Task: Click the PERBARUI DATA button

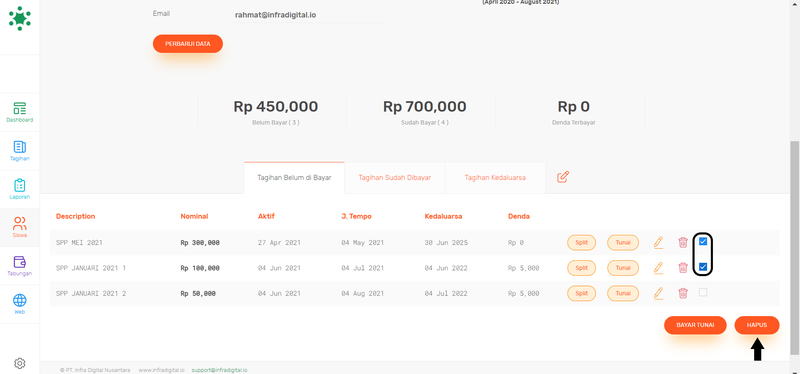Action: tap(188, 44)
